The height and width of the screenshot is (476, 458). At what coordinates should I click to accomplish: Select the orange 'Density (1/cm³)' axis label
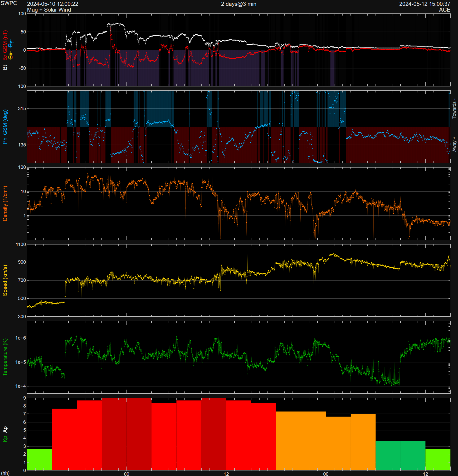pos(5,204)
